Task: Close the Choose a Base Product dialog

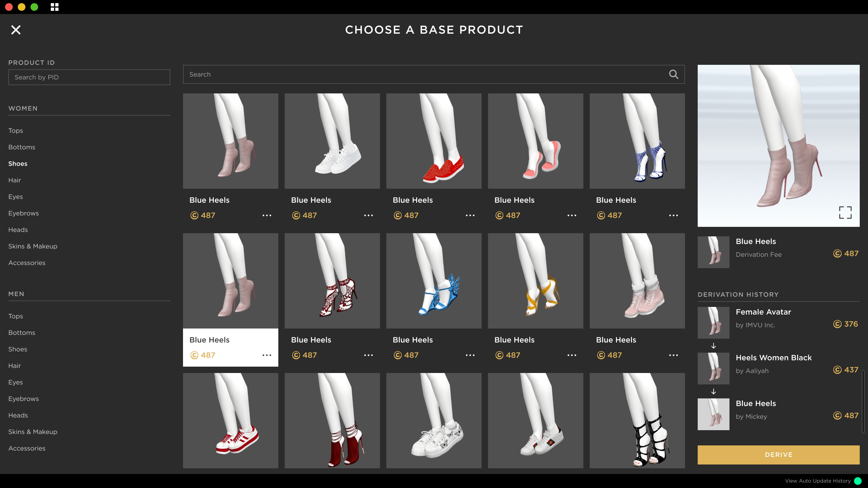Action: point(16,30)
